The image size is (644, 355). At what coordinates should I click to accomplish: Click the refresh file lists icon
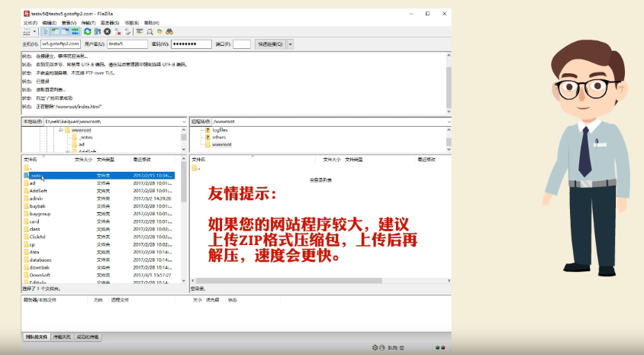coord(88,31)
